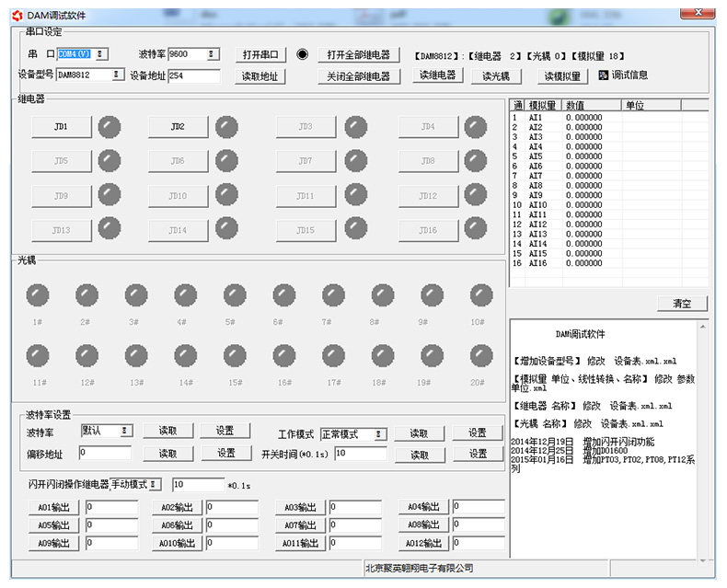
Task: Select the AI1 row in analog table
Action: [x=536, y=118]
